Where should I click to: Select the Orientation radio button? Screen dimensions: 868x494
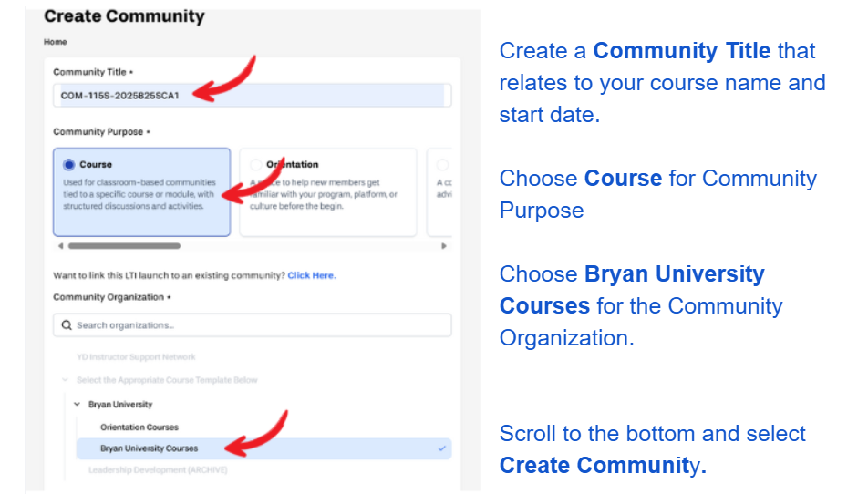(x=255, y=164)
